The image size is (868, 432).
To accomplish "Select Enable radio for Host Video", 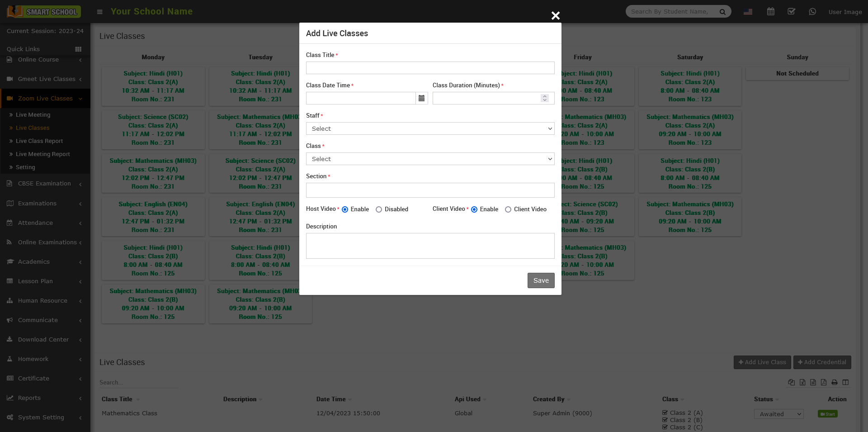I will pyautogui.click(x=345, y=209).
